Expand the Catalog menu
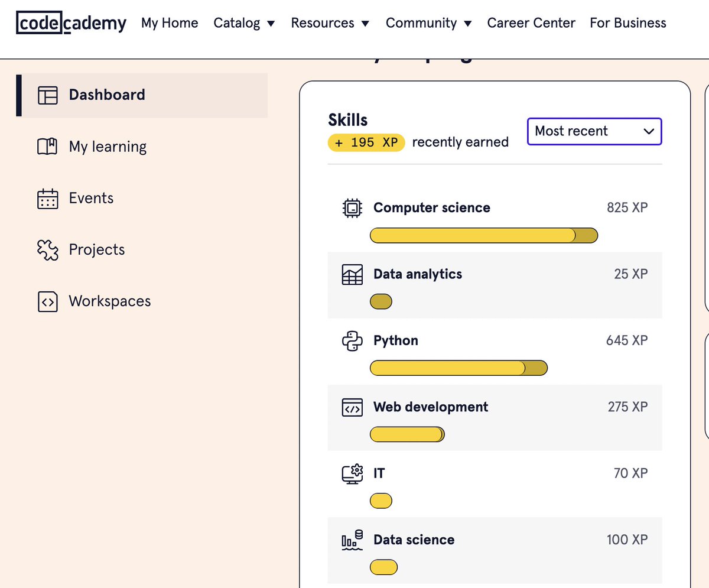The height and width of the screenshot is (588, 709). click(245, 23)
